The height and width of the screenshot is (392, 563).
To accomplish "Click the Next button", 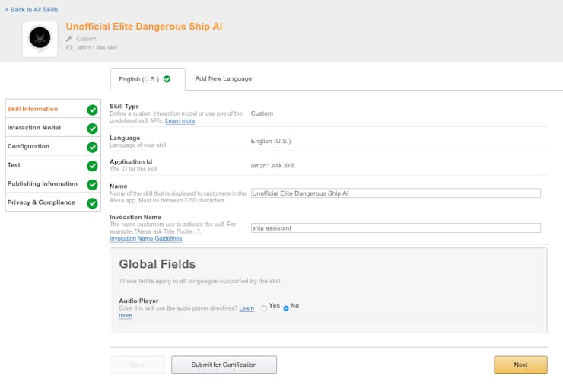I will point(520,365).
